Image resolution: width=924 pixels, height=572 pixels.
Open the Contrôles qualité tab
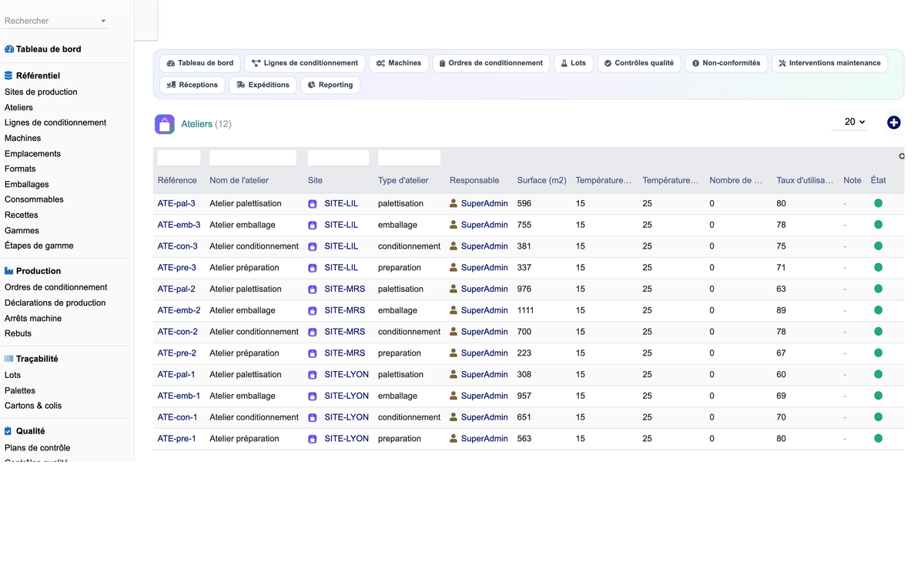click(x=639, y=63)
